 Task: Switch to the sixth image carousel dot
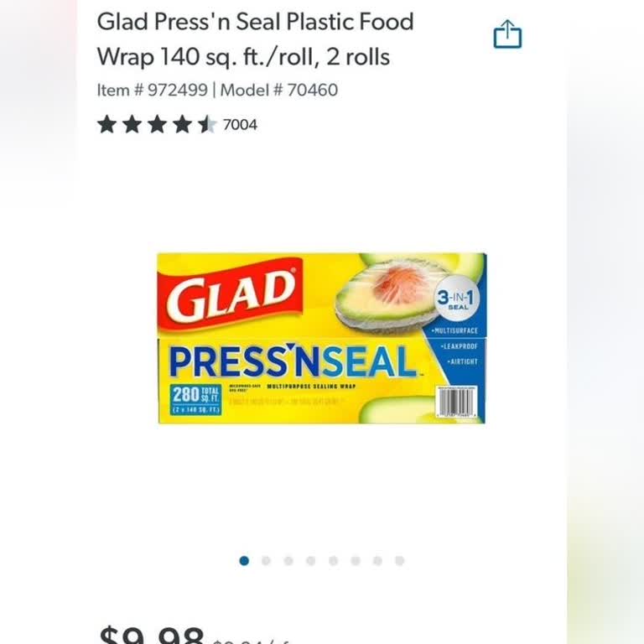click(355, 560)
